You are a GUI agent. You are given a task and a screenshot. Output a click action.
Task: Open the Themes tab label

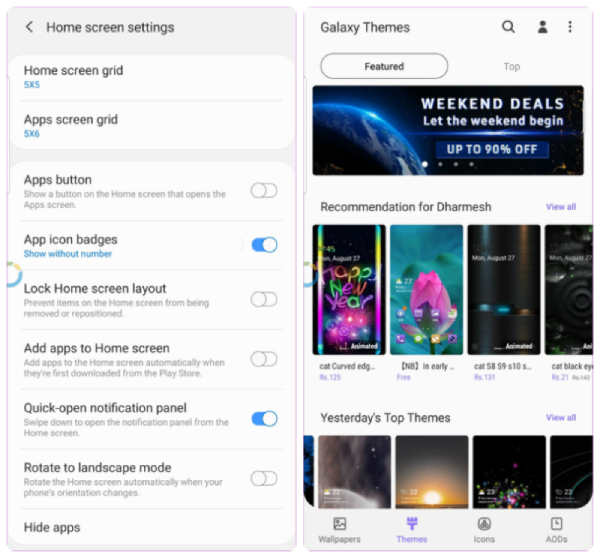pyautogui.click(x=412, y=539)
